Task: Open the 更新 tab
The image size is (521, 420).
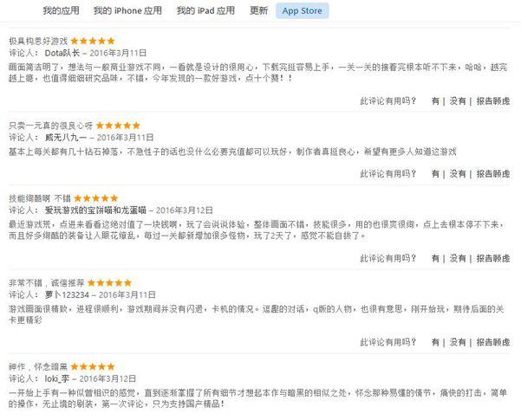Action: [x=258, y=10]
